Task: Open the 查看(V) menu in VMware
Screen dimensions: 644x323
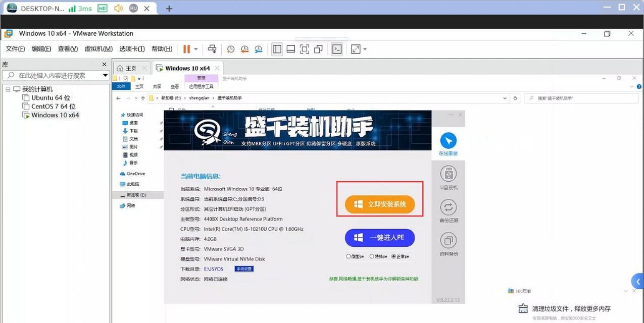Action: click(68, 49)
